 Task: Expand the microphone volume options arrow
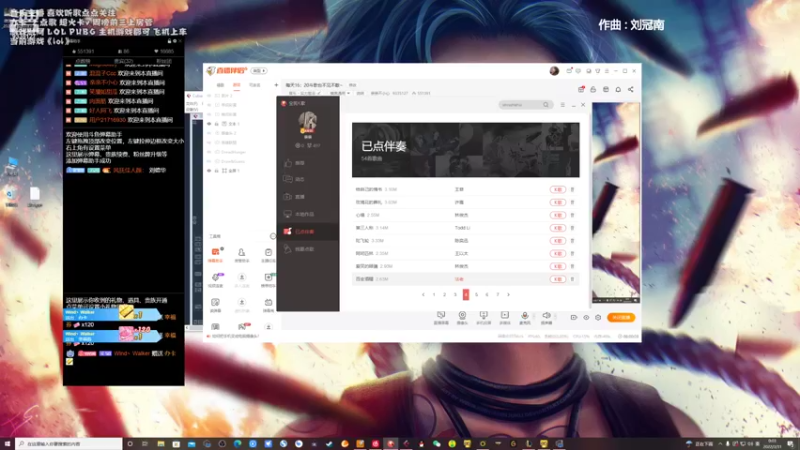(x=534, y=317)
